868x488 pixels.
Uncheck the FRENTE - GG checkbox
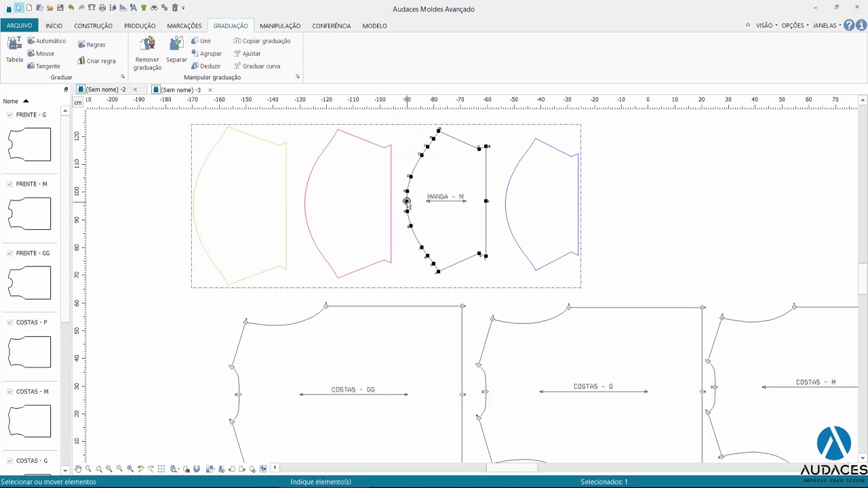point(10,253)
